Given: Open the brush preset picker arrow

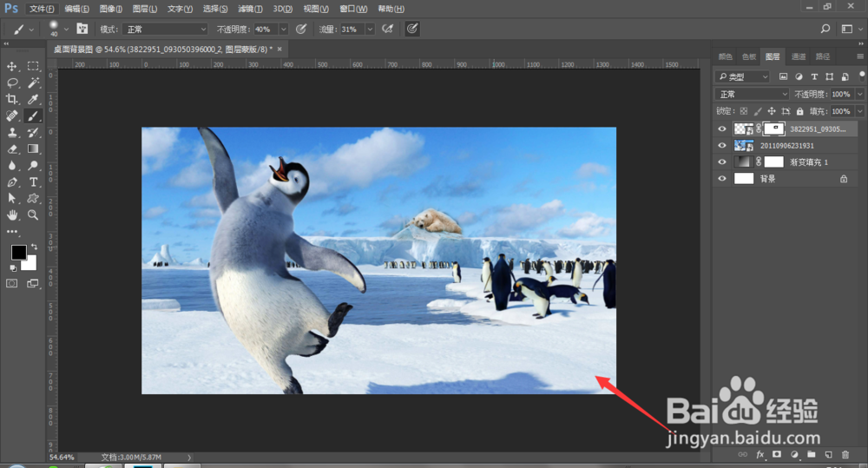Looking at the screenshot, I should [x=66, y=29].
